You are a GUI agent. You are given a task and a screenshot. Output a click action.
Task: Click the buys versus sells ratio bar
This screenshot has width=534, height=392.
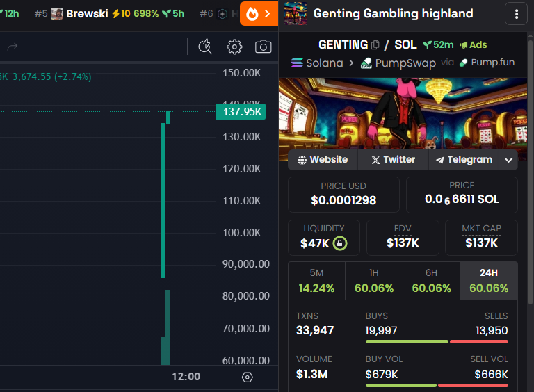pyautogui.click(x=437, y=342)
